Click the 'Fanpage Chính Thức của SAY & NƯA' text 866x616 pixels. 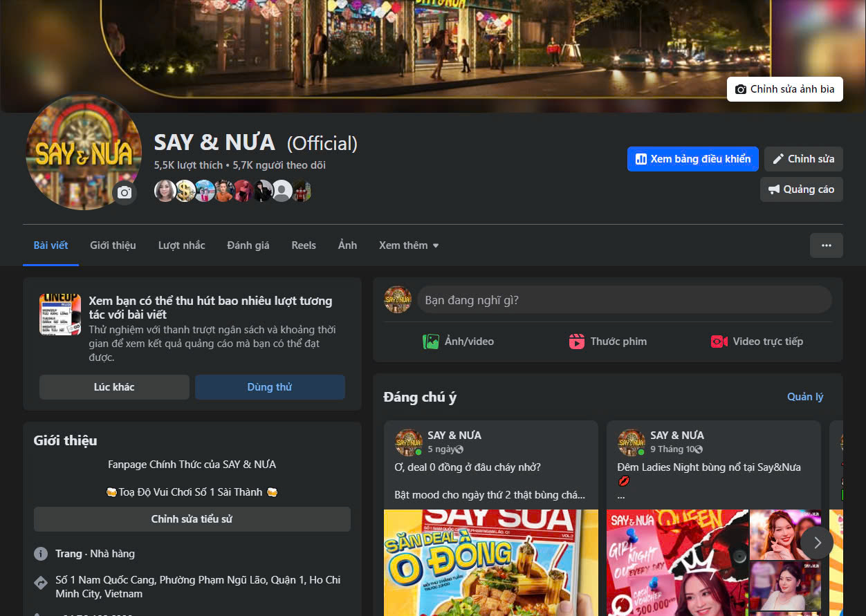[x=192, y=465]
